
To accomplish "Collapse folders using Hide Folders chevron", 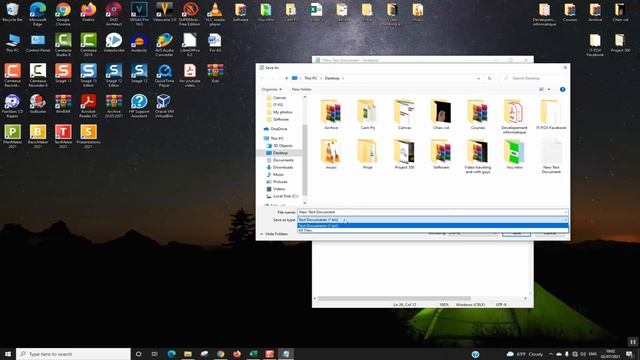I will [262, 234].
